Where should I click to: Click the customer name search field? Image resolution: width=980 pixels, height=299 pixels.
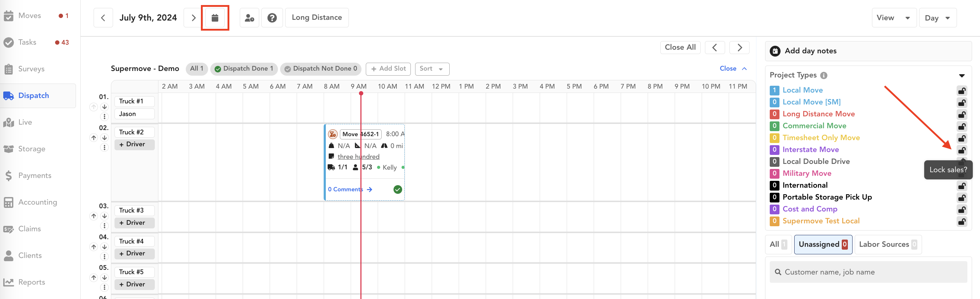point(868,272)
